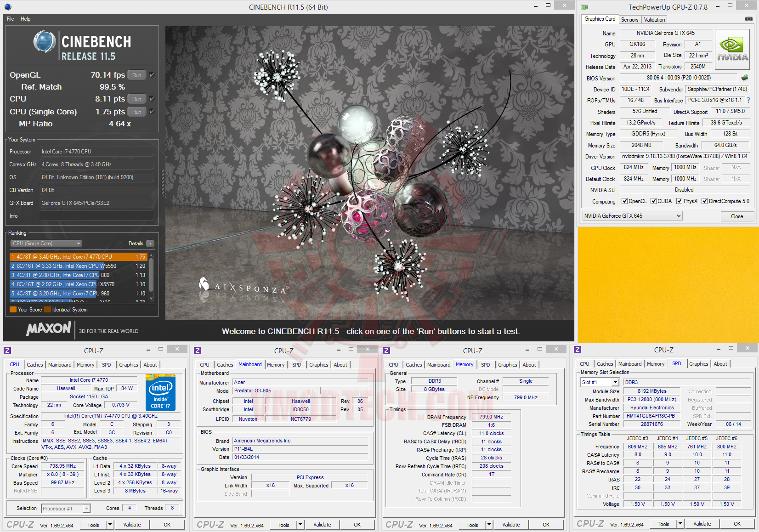Image resolution: width=759 pixels, height=532 pixels.
Task: Open the Help menu in Cinebench
Action: click(x=26, y=19)
